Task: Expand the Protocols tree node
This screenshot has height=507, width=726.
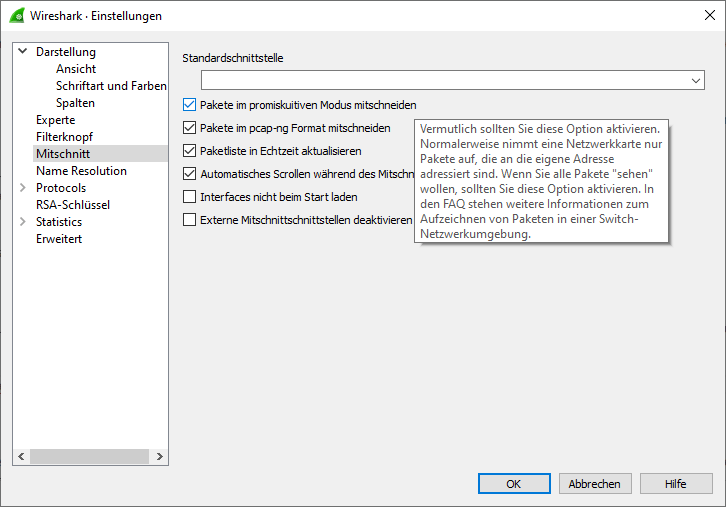Action: [23, 188]
